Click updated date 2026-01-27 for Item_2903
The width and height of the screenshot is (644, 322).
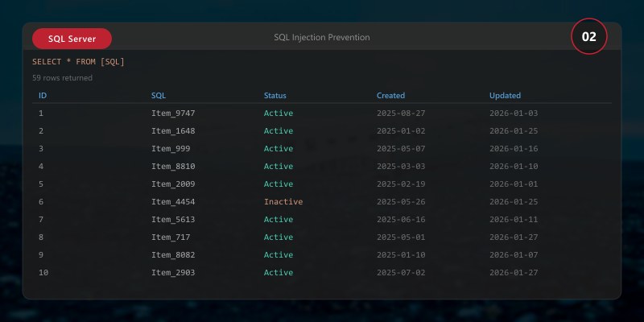(x=514, y=272)
